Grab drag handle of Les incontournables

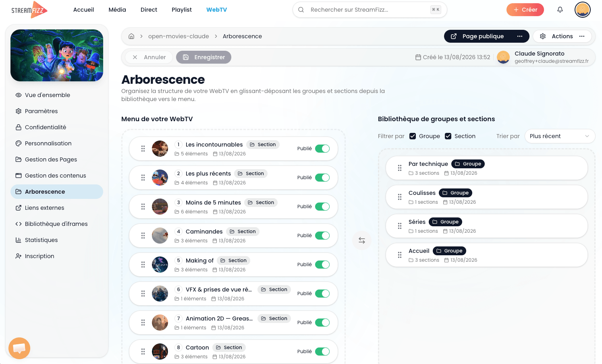tap(143, 149)
